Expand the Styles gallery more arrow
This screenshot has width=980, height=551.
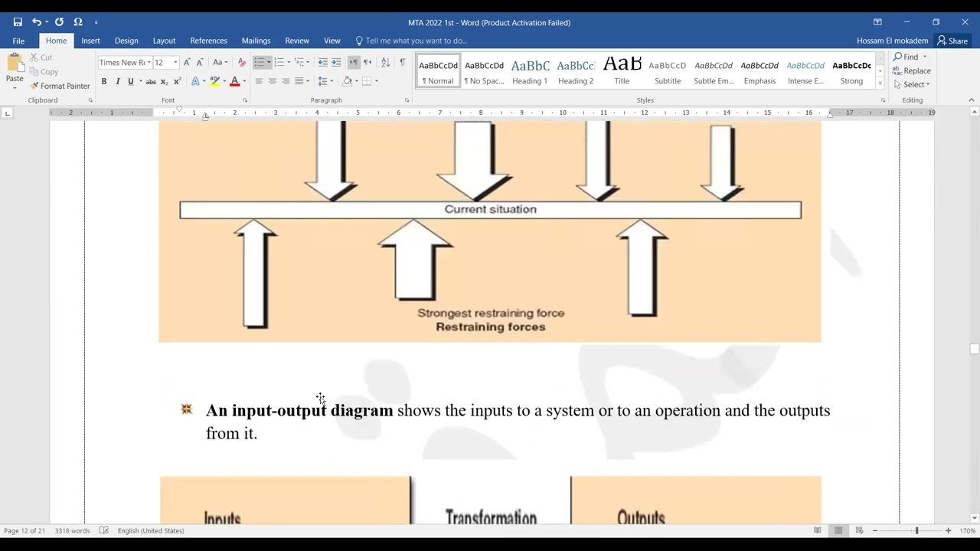click(880, 82)
